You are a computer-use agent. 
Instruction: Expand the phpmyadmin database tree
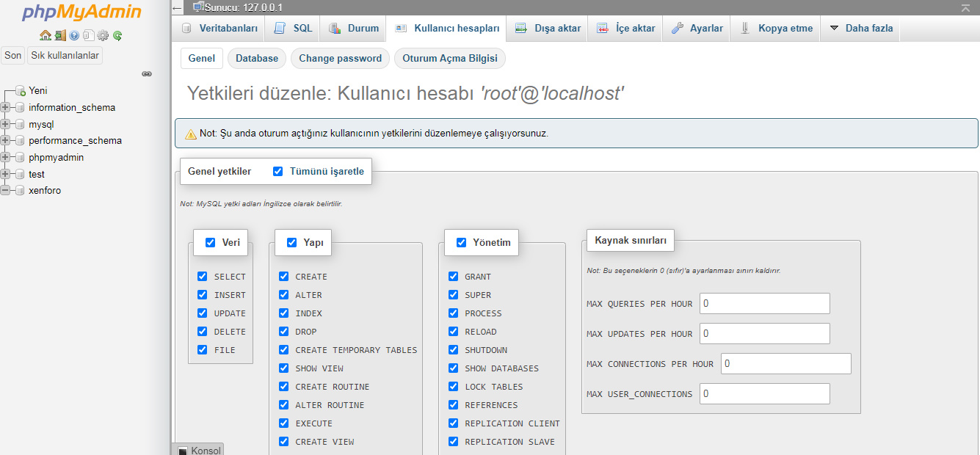coord(5,158)
